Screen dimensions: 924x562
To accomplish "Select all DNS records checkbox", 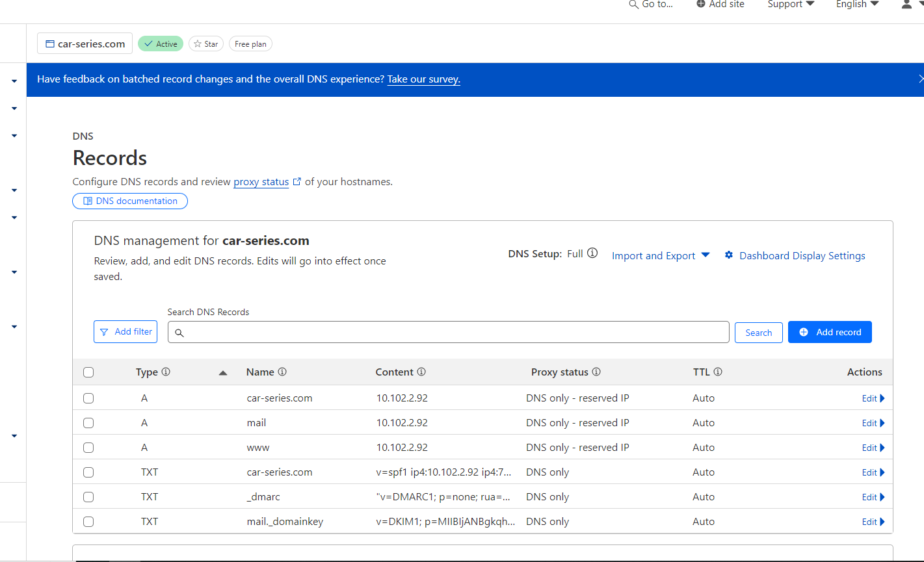I will click(88, 372).
